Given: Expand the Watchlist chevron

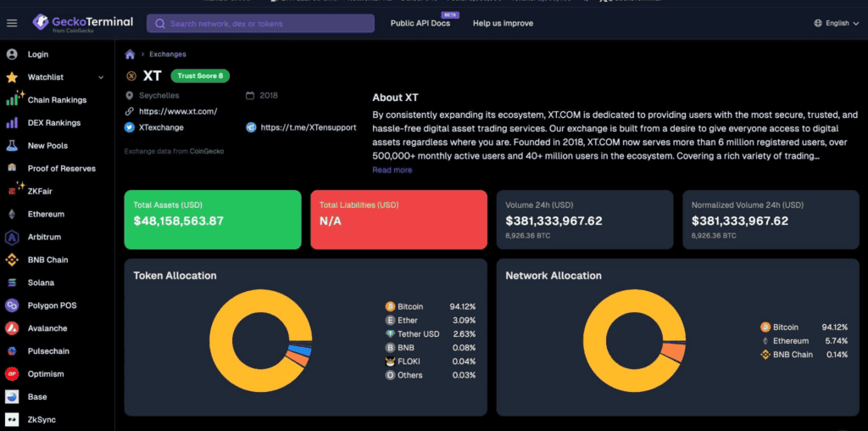Looking at the screenshot, I should [x=101, y=77].
